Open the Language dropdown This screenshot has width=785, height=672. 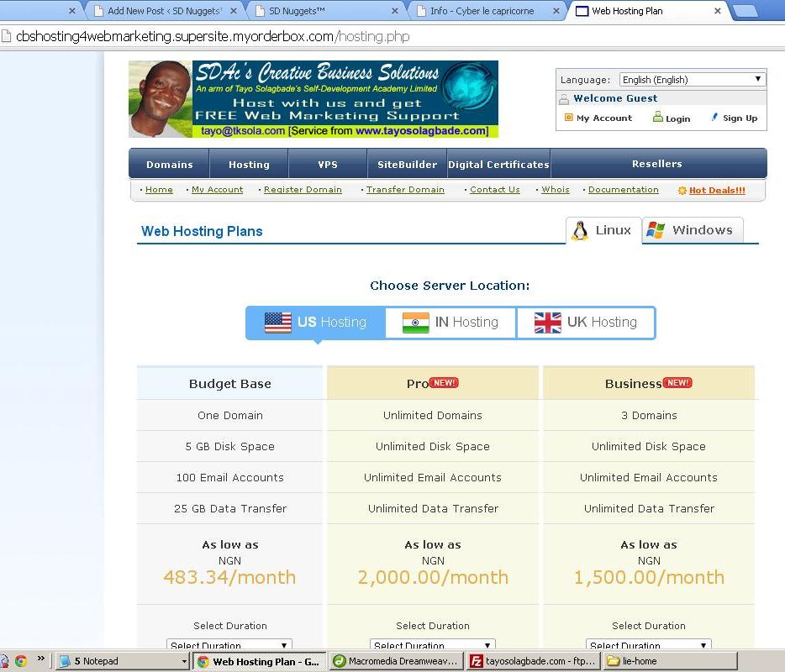coord(692,80)
